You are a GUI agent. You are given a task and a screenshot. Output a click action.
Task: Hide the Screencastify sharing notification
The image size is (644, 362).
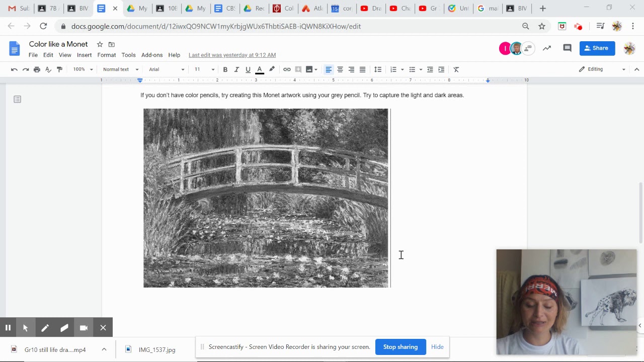click(x=437, y=347)
